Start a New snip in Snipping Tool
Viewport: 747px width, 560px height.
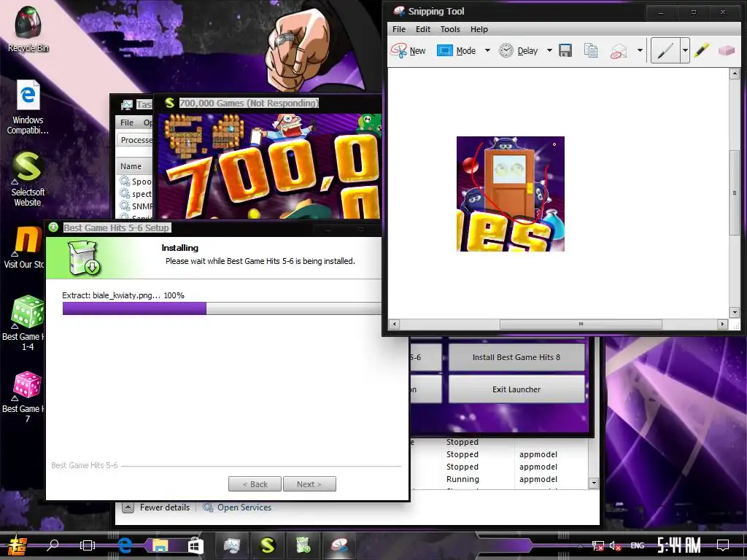[408, 50]
